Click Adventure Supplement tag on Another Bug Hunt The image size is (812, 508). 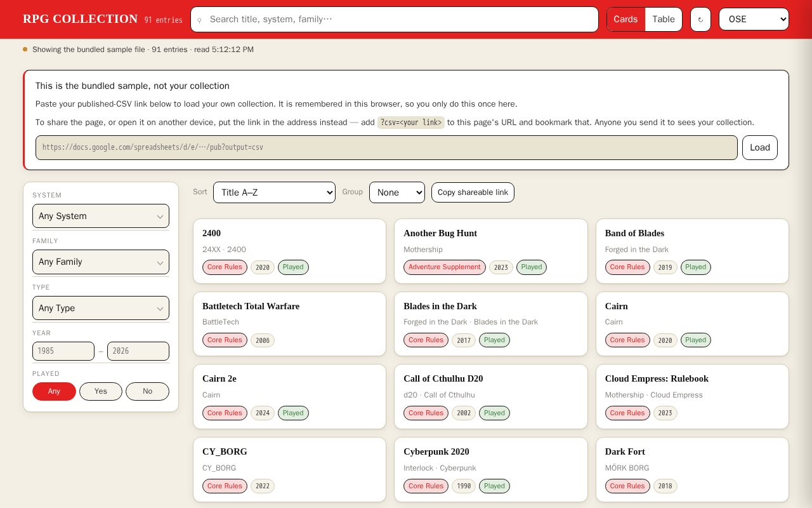coord(445,267)
